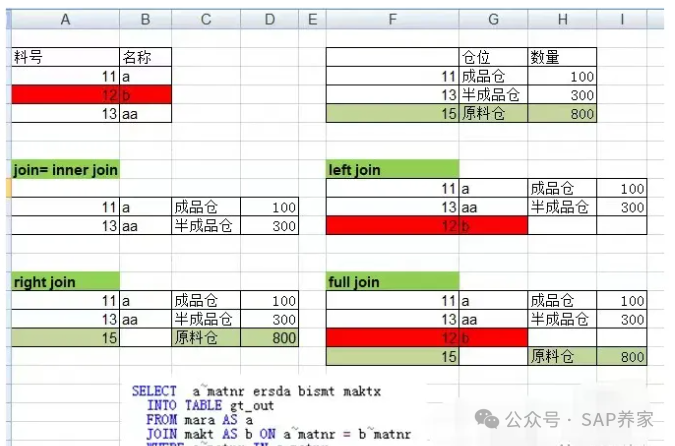This screenshot has width=675, height=446.
Task: Click 'aa' cell in full join table
Action: 493,319
